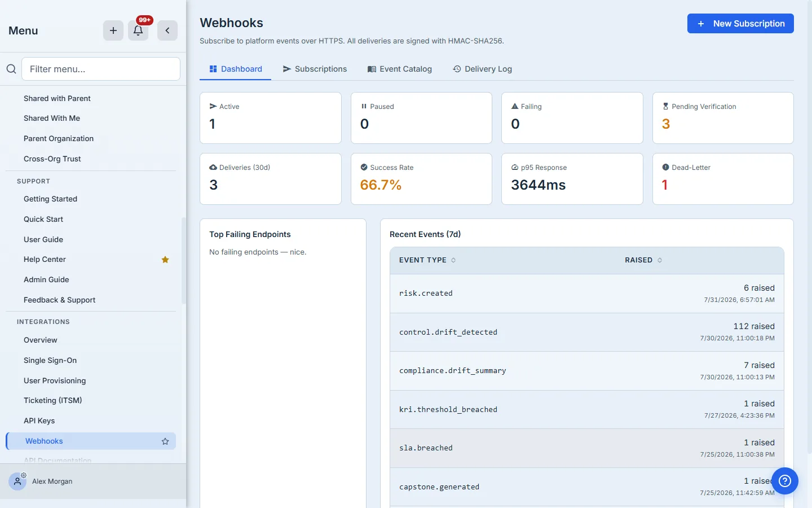Switch to the Subscriptions tab
The image size is (812, 508).
tap(315, 69)
